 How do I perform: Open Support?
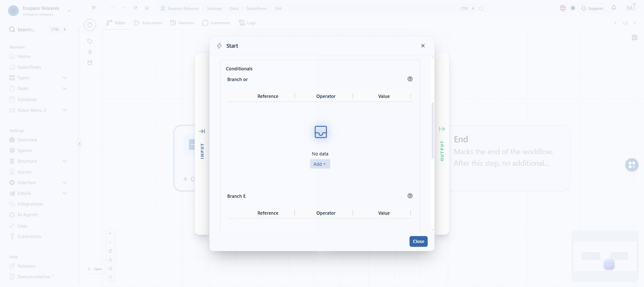click(592, 8)
